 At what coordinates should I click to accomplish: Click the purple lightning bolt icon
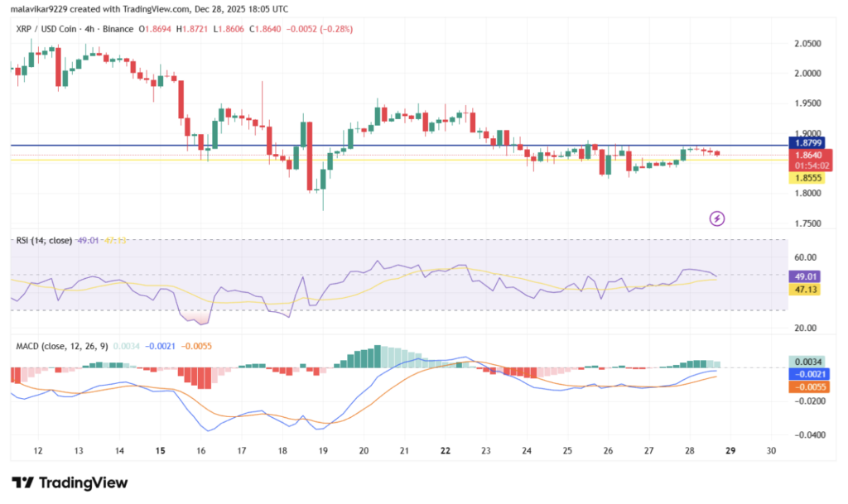[x=717, y=218]
